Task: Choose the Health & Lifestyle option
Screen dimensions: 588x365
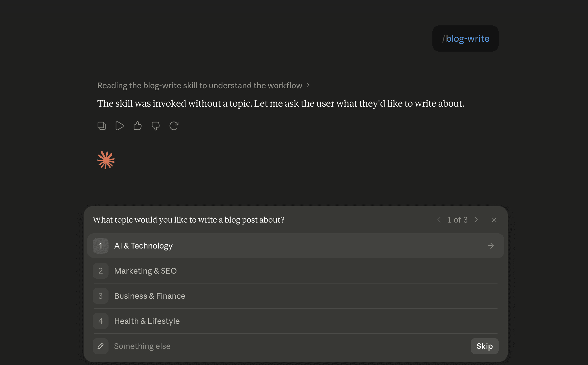Action: coord(295,321)
